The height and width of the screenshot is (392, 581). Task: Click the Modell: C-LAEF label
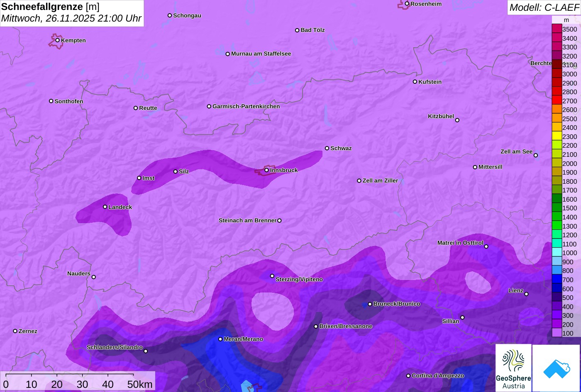coord(544,7)
